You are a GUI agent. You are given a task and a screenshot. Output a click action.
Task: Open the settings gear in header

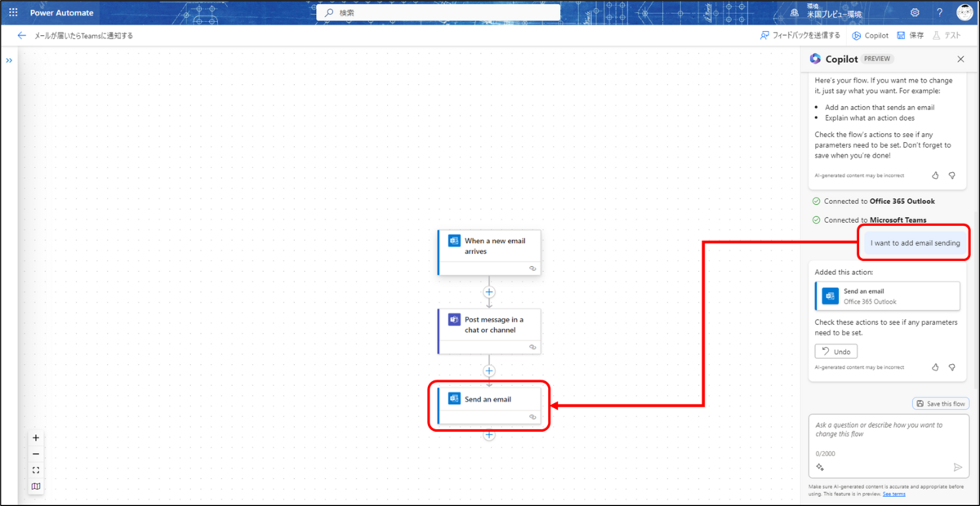(x=915, y=12)
